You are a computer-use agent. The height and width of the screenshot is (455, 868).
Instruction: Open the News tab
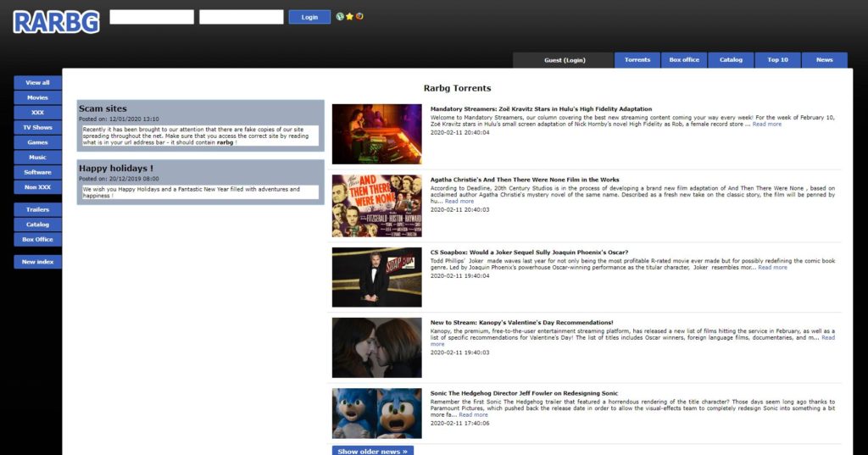point(824,60)
